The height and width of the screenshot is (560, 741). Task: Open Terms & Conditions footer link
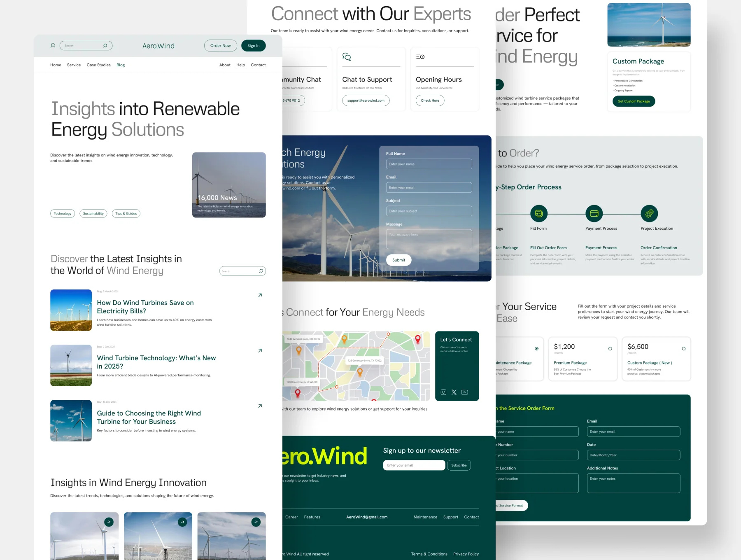[429, 554]
